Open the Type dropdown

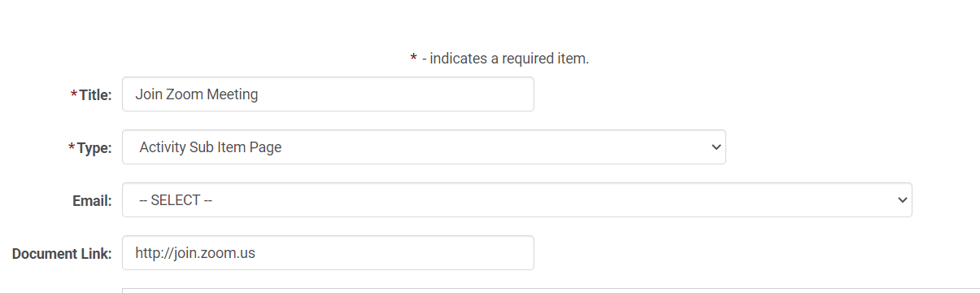424,147
